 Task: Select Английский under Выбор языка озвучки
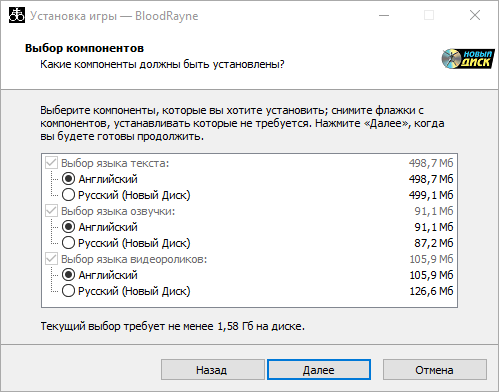tap(68, 227)
